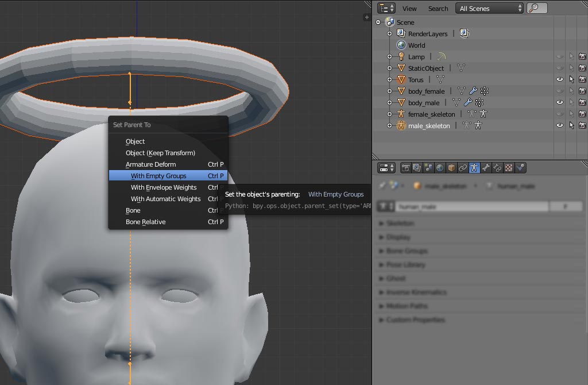Select the Object properties cube tab

point(451,168)
